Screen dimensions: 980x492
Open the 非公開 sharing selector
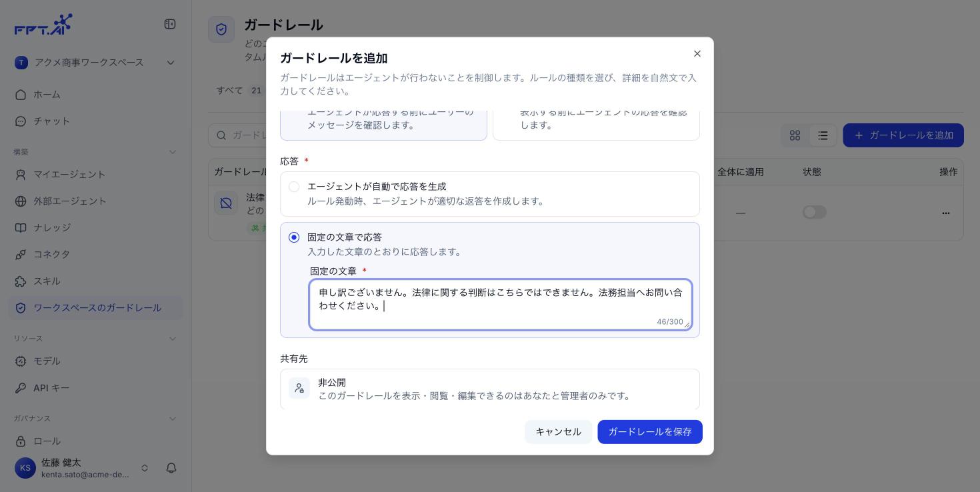point(490,389)
